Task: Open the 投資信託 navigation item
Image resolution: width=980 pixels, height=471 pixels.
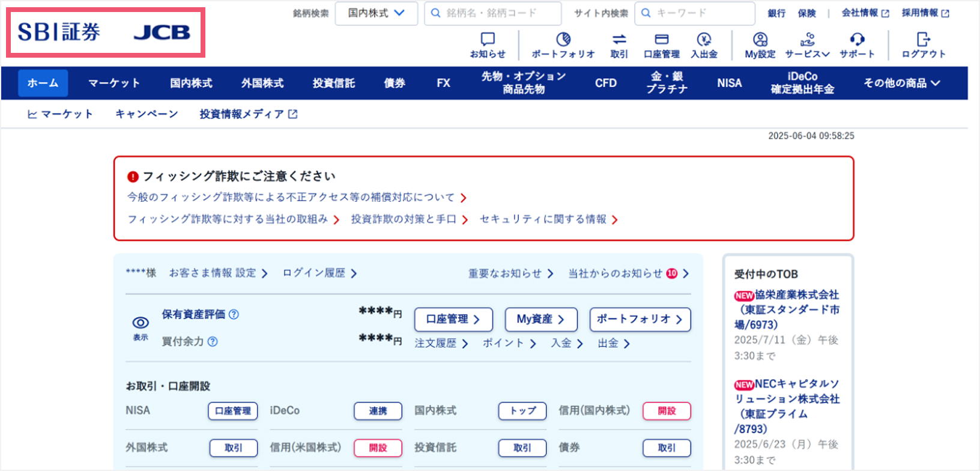Action: [334, 83]
